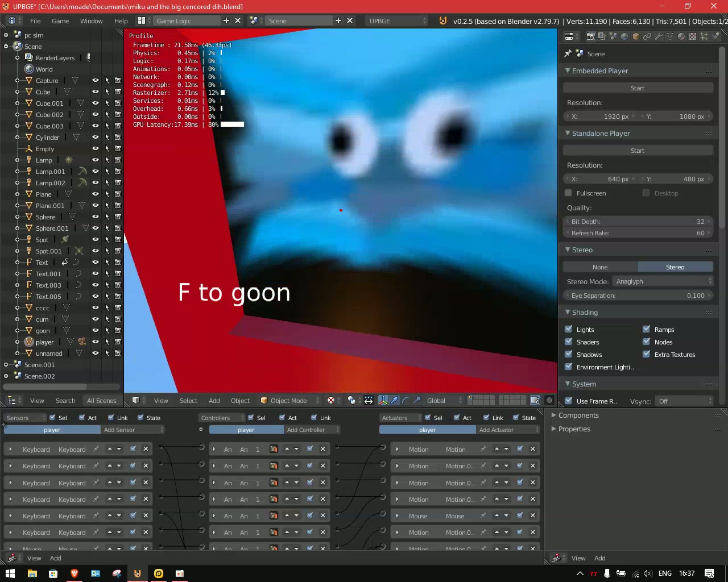Toggle visibility eye for the goon object
This screenshot has width=728, height=582.
click(x=96, y=330)
